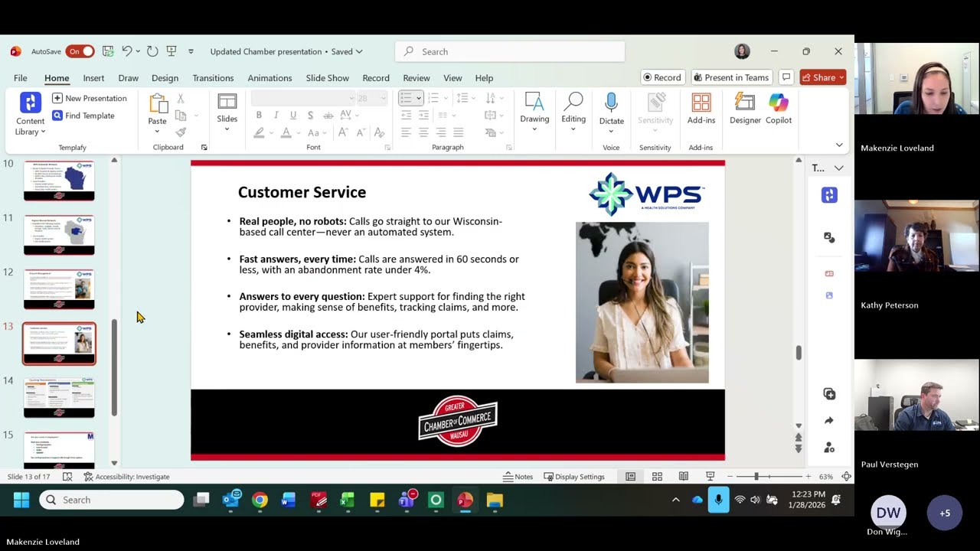Switch to the Design tab

165,77
